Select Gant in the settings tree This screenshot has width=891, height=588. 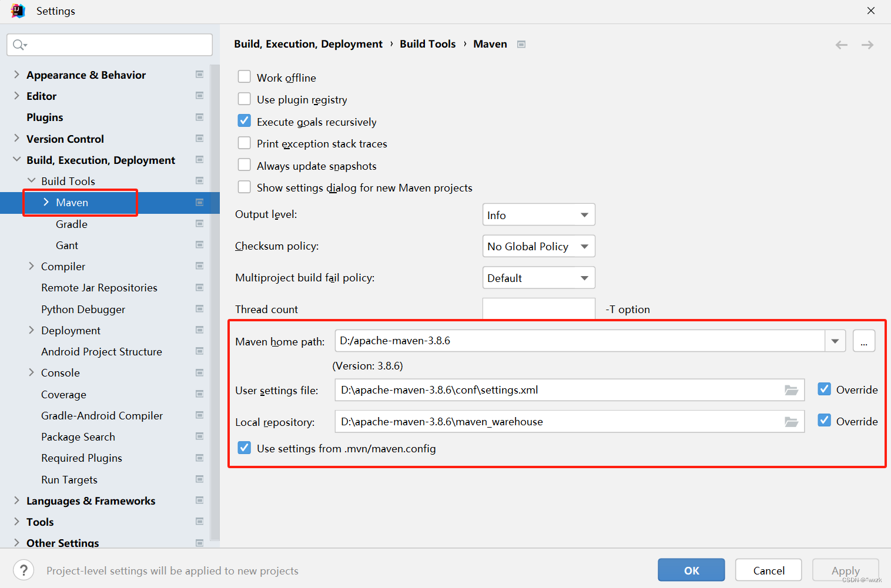point(67,246)
